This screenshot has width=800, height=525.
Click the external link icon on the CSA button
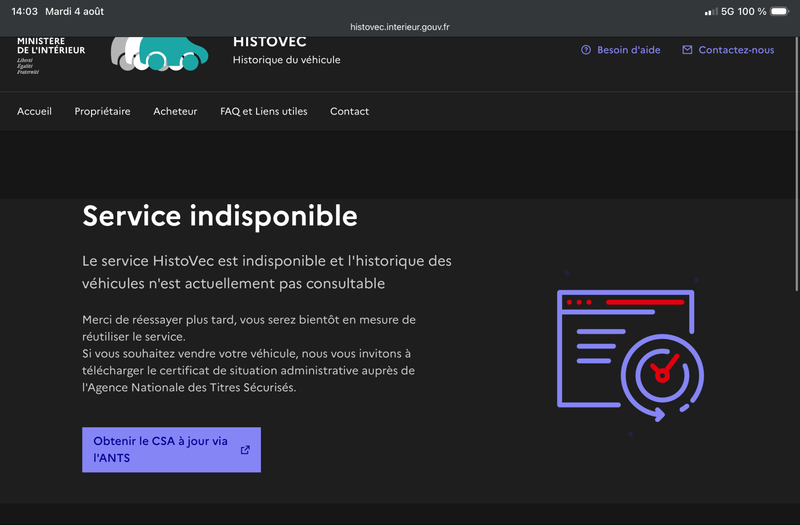(x=245, y=449)
